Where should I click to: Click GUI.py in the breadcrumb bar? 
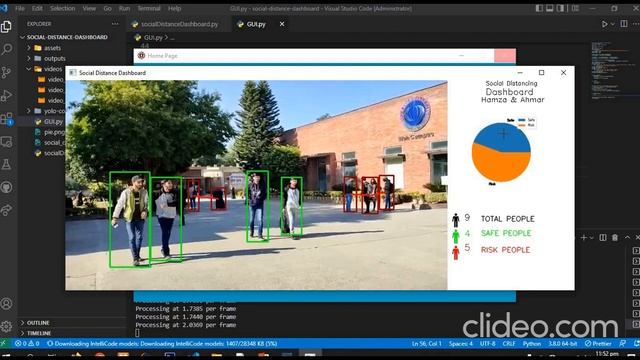coord(153,38)
